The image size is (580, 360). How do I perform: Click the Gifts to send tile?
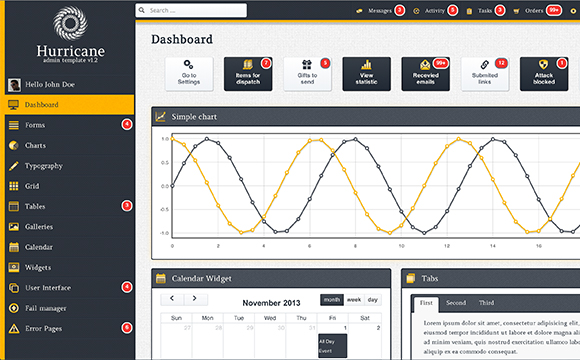[307, 74]
